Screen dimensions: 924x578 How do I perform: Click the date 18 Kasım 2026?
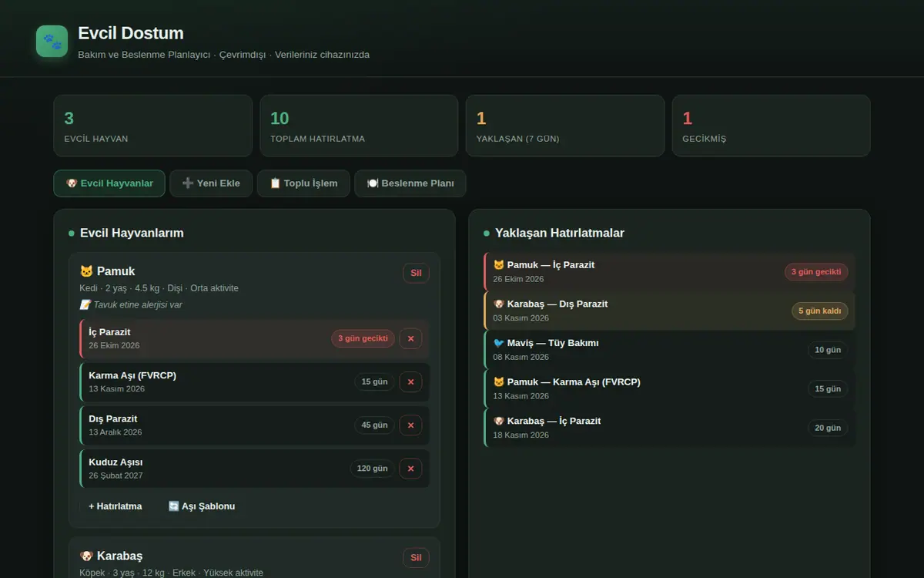(x=521, y=435)
